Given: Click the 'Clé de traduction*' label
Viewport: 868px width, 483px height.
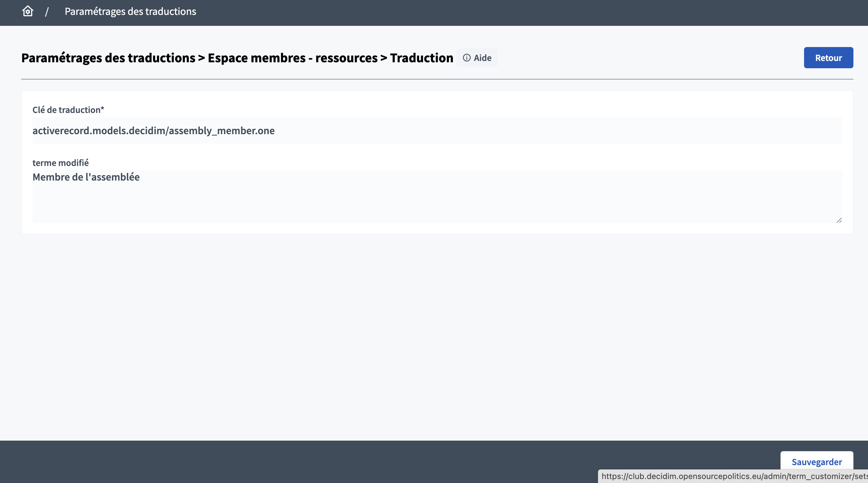Looking at the screenshot, I should click(68, 110).
